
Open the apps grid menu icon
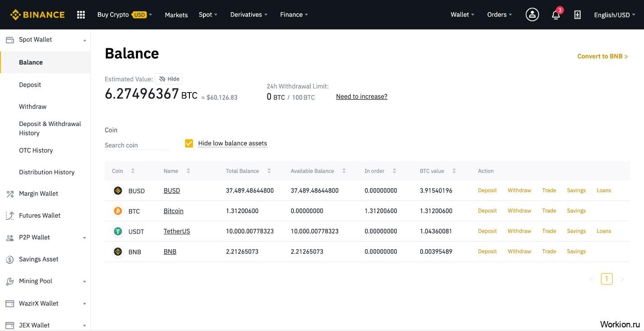click(x=81, y=14)
